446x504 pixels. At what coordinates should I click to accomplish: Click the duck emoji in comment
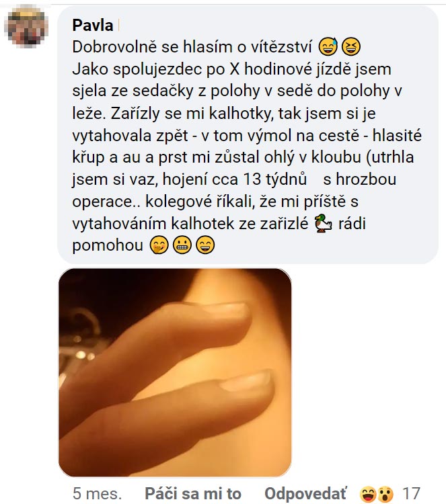coord(323,223)
